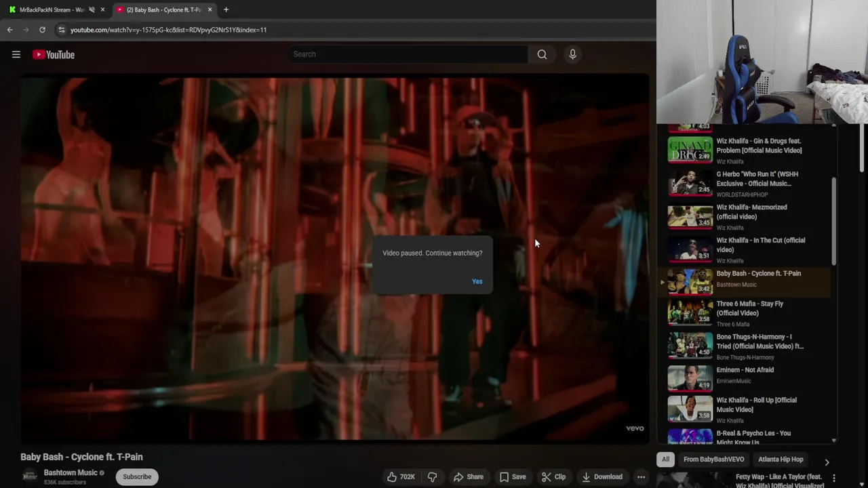The width and height of the screenshot is (868, 488).
Task: Start voice search with microphone icon
Action: pyautogui.click(x=572, y=54)
